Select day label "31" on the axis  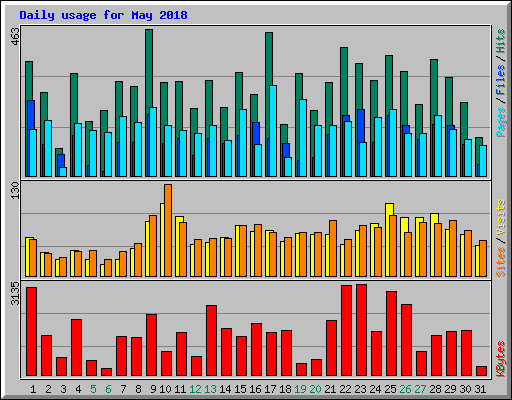coord(480,389)
